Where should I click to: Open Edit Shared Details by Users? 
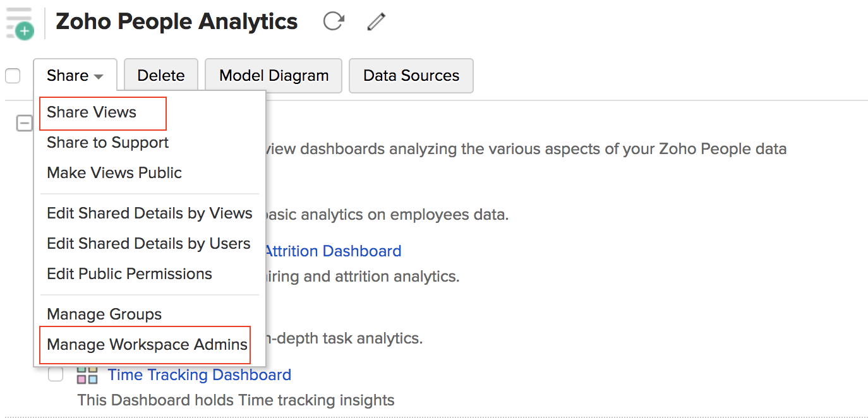point(148,244)
